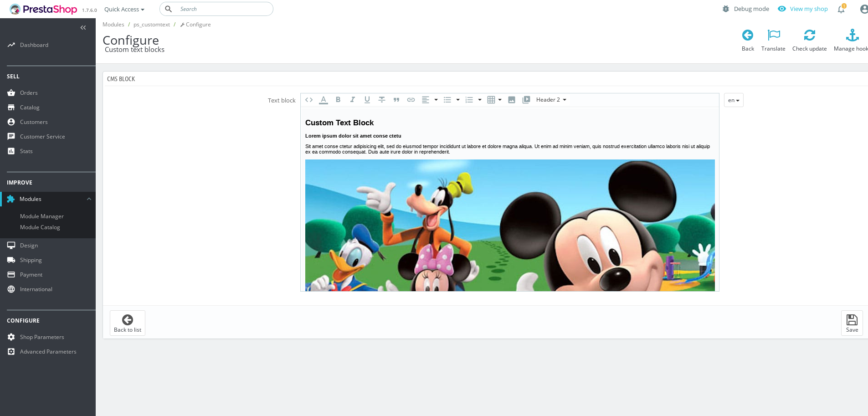This screenshot has width=868, height=416.
Task: Apply numbered list formatting
Action: point(469,100)
